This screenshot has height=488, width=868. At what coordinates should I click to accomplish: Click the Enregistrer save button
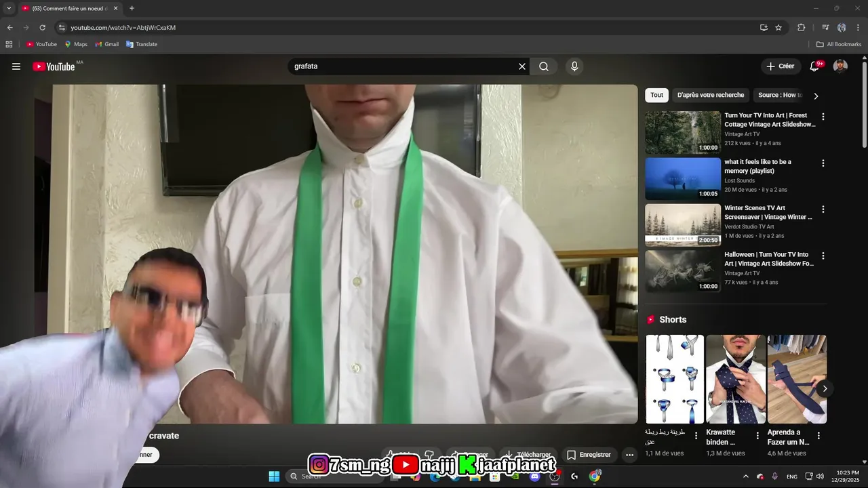click(589, 455)
